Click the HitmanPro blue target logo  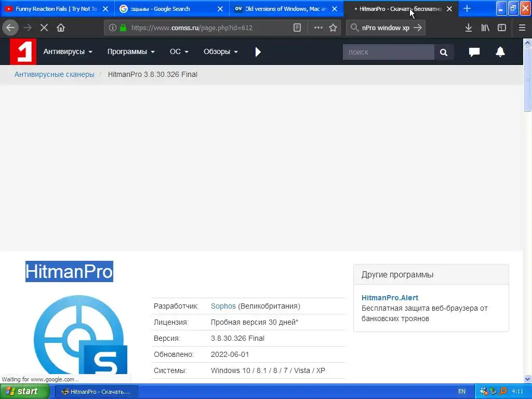click(x=81, y=335)
